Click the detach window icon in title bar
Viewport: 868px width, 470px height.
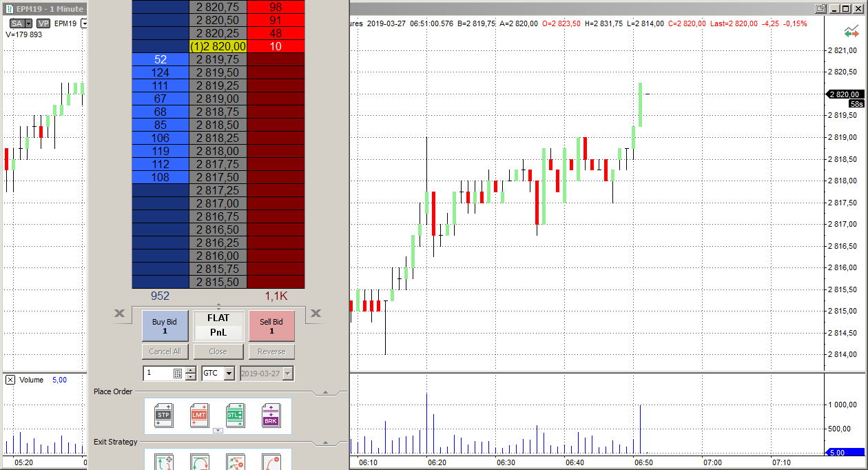[x=820, y=9]
